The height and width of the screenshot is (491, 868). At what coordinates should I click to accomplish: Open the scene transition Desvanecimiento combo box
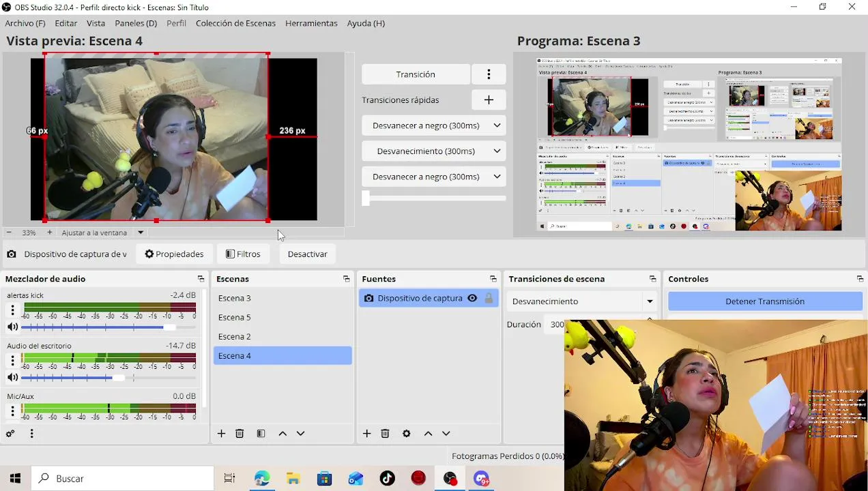pos(582,301)
